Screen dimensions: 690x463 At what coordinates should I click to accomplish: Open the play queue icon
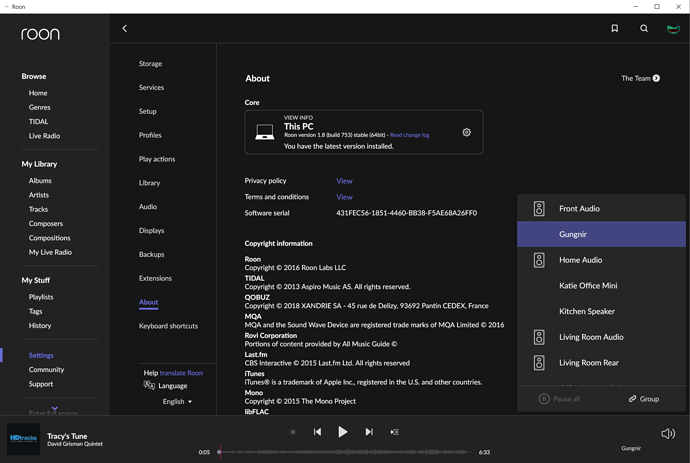point(395,432)
